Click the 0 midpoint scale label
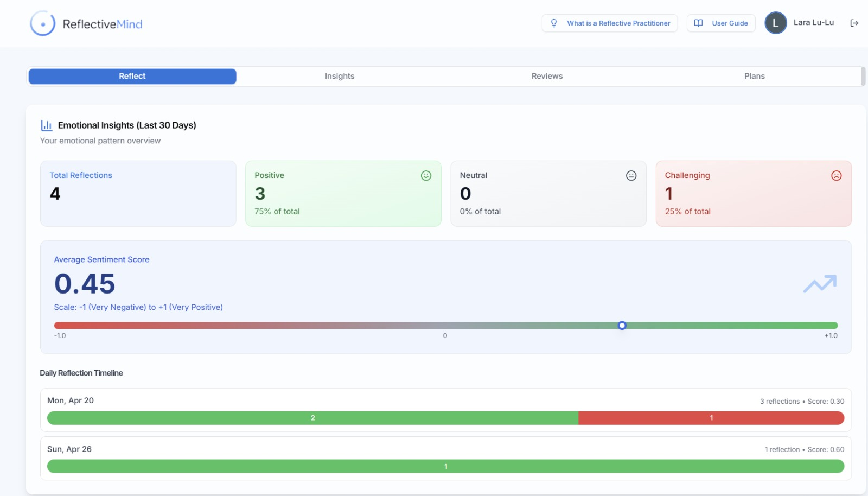 (x=445, y=336)
